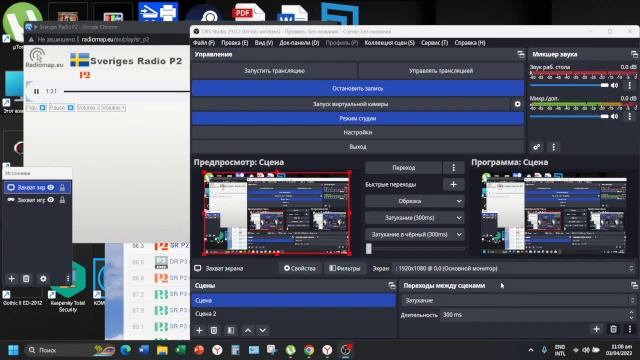Move the scene down with arrow
This screenshot has height=360, width=640.
pos(263,330)
